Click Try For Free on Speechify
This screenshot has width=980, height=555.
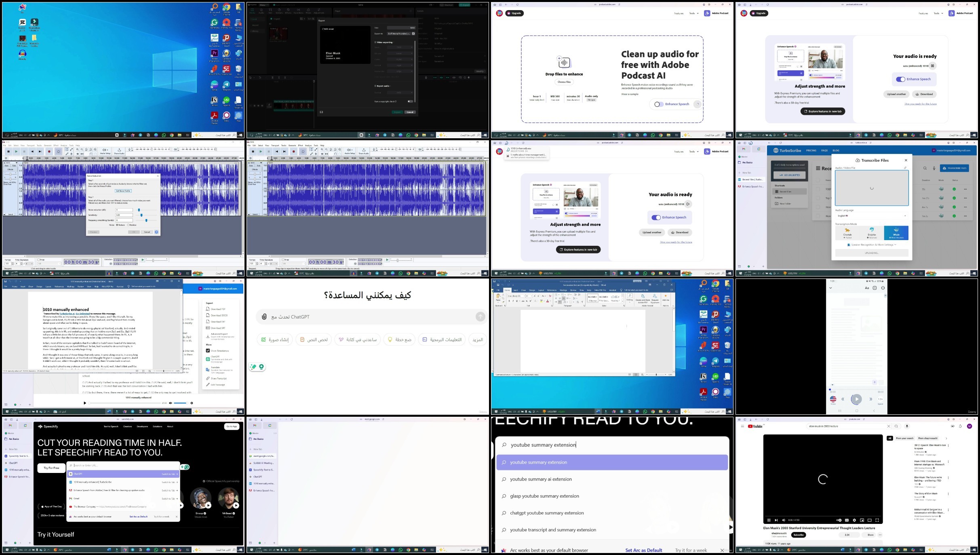pos(51,468)
